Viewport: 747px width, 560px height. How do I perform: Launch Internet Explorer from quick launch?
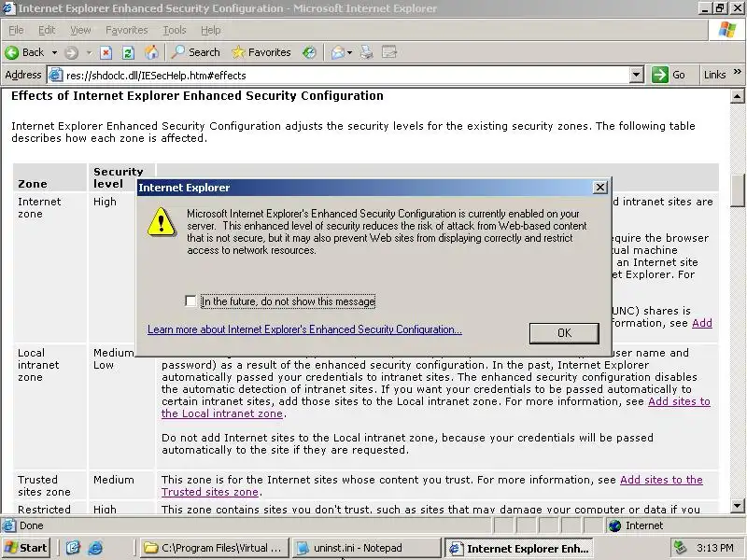[95, 548]
